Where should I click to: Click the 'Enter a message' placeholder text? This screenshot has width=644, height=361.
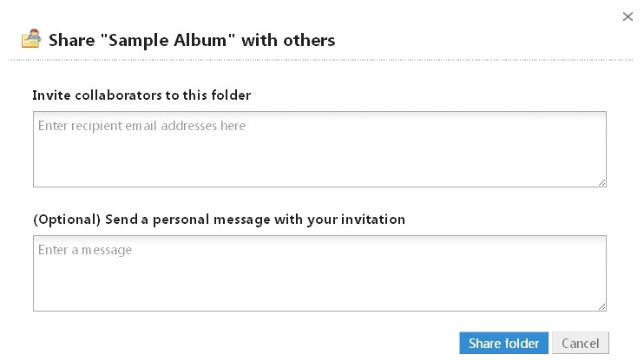click(x=85, y=250)
